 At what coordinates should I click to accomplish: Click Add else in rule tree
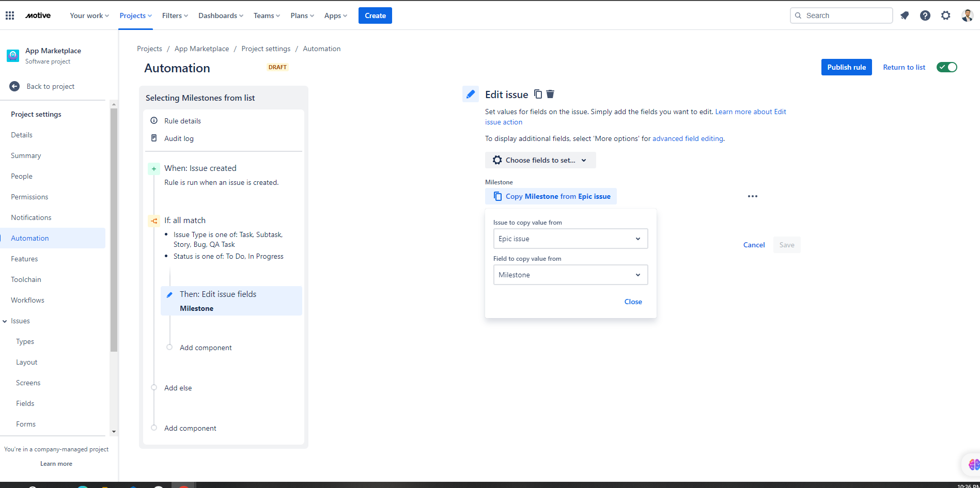(x=178, y=388)
